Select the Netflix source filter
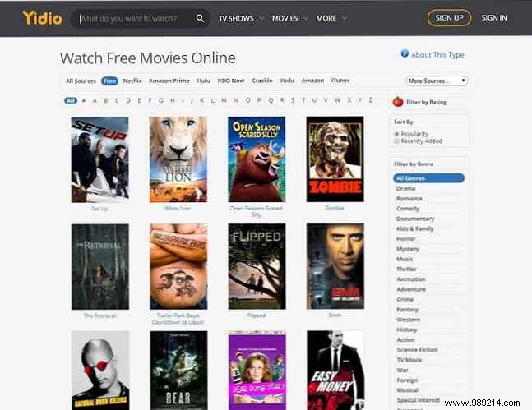 click(x=132, y=81)
